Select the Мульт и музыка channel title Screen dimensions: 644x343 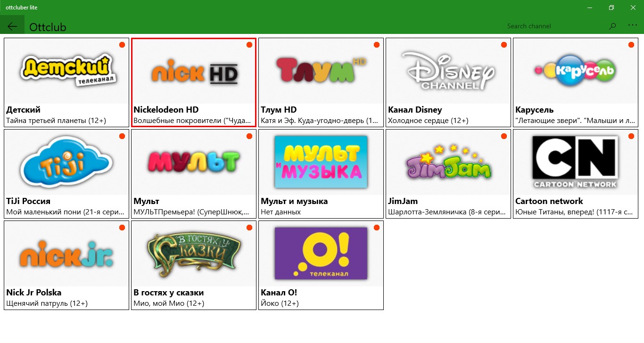(x=294, y=201)
